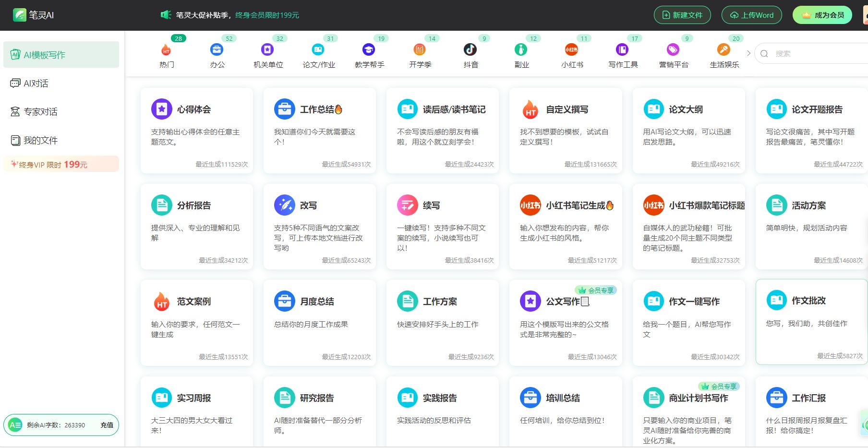Open the 机关单位 category icon
The image size is (868, 448).
[x=267, y=49]
